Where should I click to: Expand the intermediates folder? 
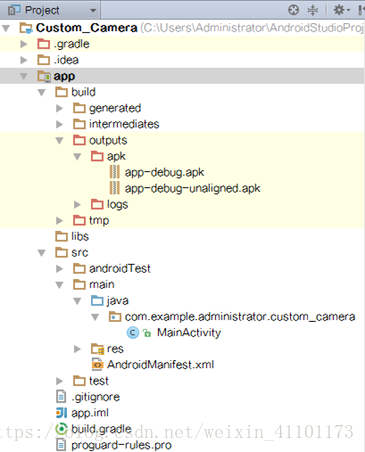click(59, 124)
